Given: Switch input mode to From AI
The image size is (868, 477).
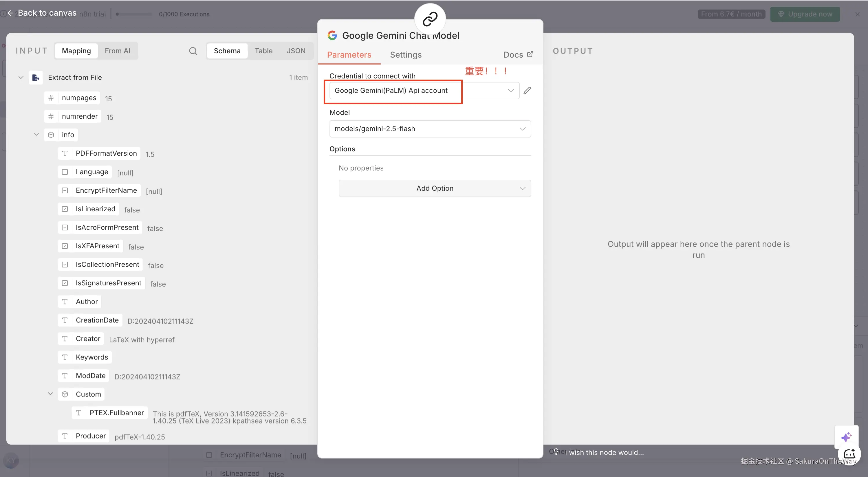Looking at the screenshot, I should 117,51.
